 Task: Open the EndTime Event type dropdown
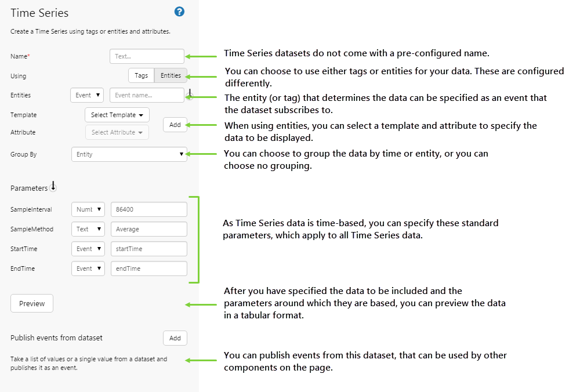(88, 268)
